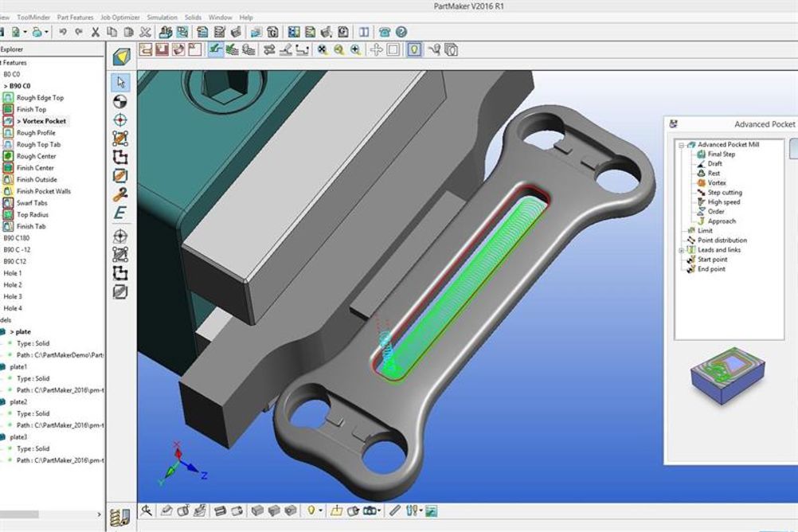Select Hole 3 in explorer tree
Viewport: 798px width, 532px height.
coord(13,297)
